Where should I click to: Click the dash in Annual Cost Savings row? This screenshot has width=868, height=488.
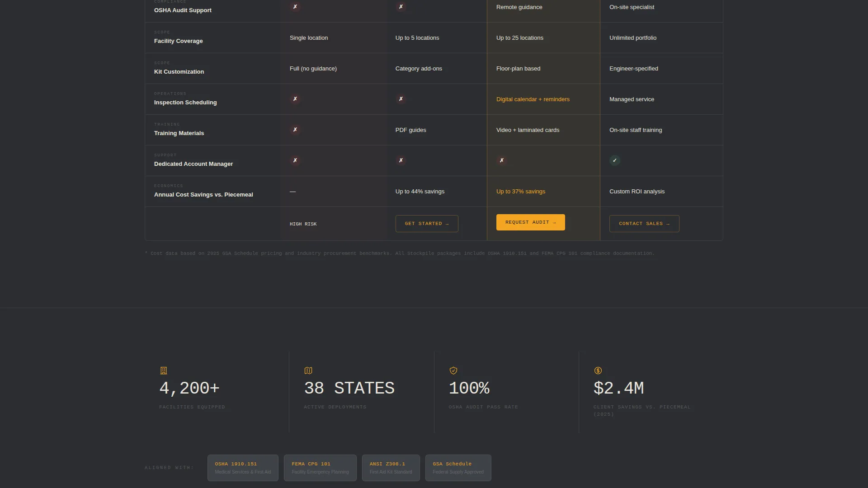tap(293, 192)
